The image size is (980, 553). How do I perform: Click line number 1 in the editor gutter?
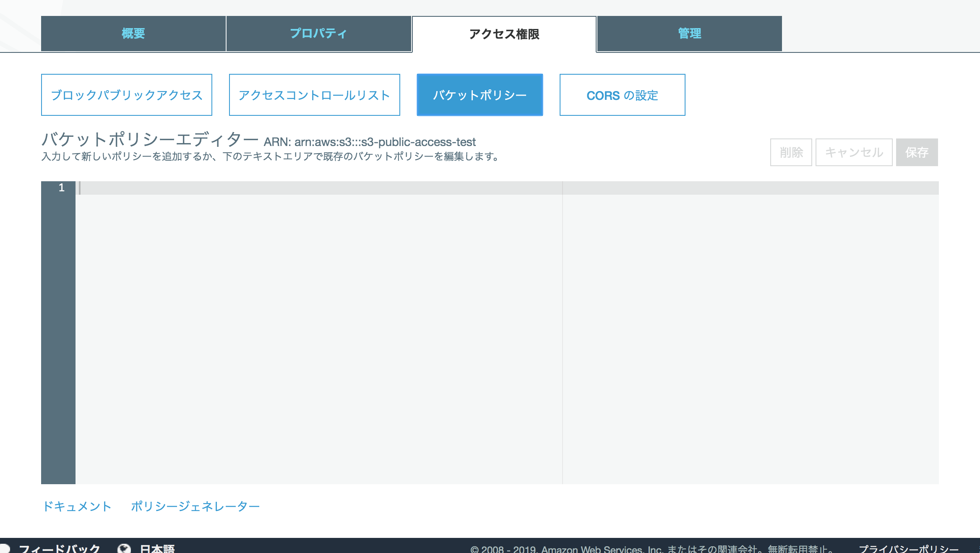tap(62, 188)
